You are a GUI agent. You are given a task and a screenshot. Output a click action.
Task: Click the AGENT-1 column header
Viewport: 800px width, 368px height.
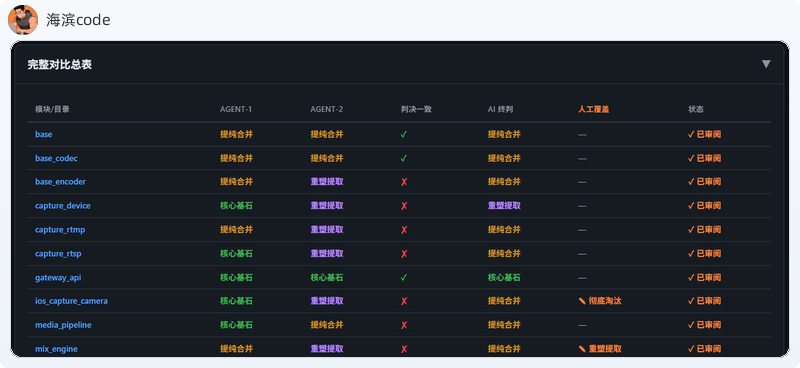click(236, 109)
